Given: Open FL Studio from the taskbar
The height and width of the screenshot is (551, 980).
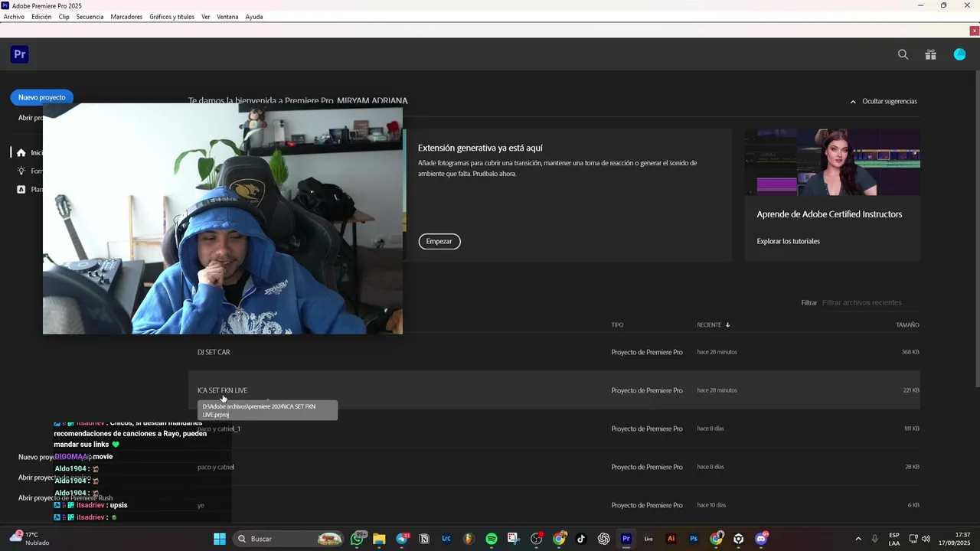Looking at the screenshot, I should [x=469, y=539].
